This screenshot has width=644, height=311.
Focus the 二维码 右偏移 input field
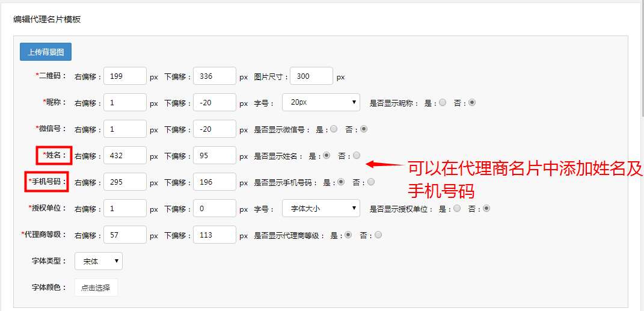125,76
